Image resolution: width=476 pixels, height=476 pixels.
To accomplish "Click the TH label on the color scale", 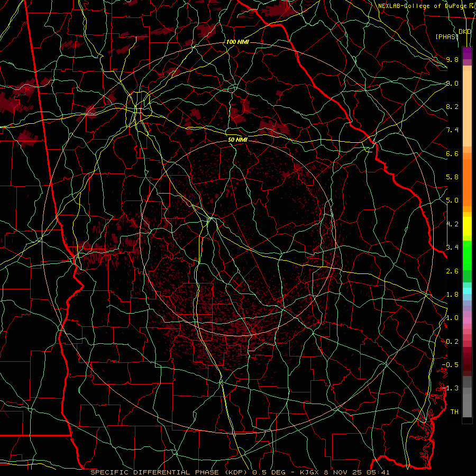I will pos(454,412).
